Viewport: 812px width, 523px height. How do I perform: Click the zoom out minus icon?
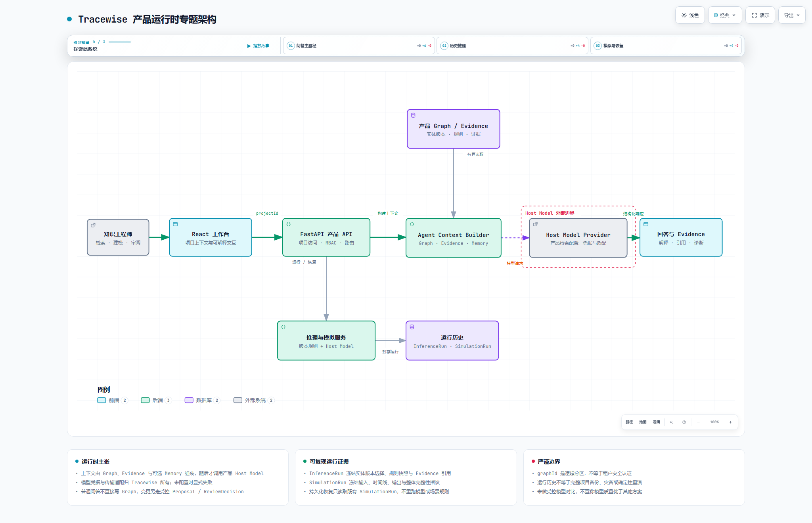pyautogui.click(x=698, y=422)
